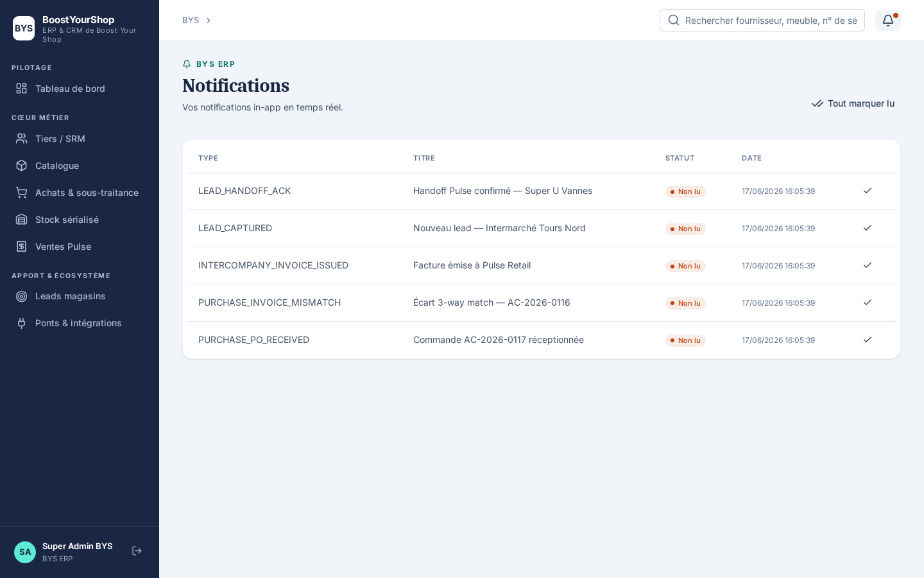This screenshot has height=578, width=924.
Task: Click Non lu badge for Commande AC-2026-0117 row
Action: pos(685,340)
